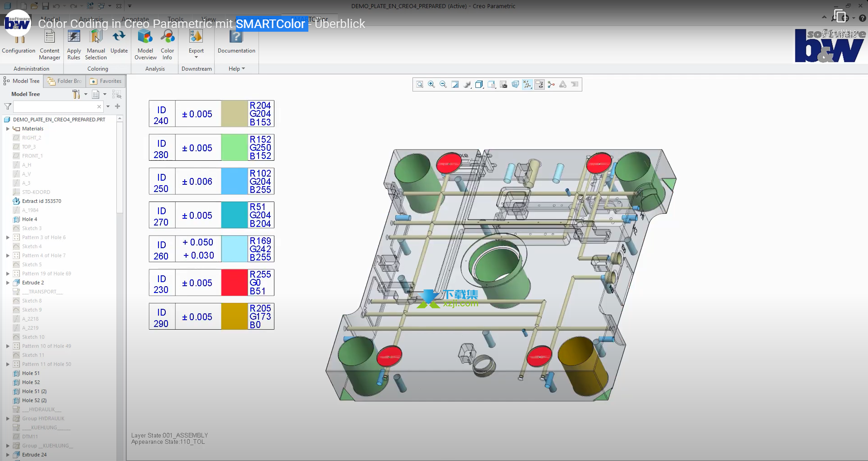This screenshot has width=868, height=461.
Task: Expand the Extrude 24 feature
Action: 8,455
